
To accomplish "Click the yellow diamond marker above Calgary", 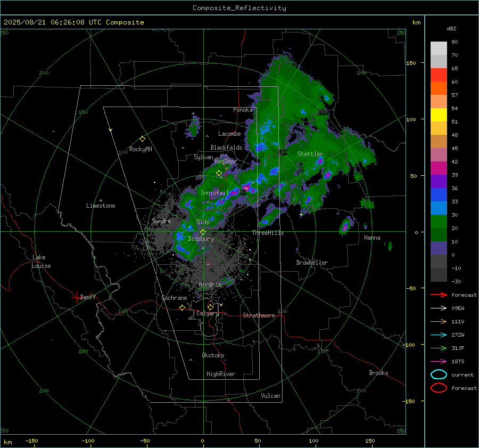I will pos(210,307).
